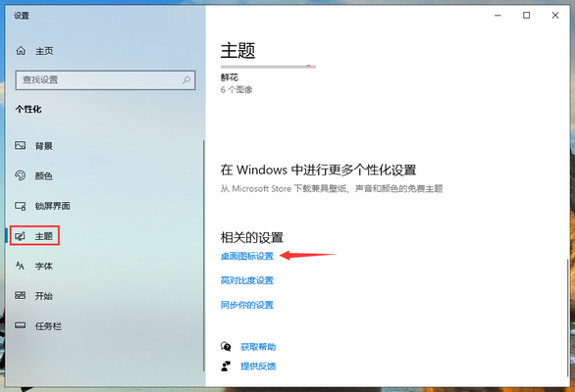
Task: Click the 获取帮助 link
Action: [x=258, y=347]
